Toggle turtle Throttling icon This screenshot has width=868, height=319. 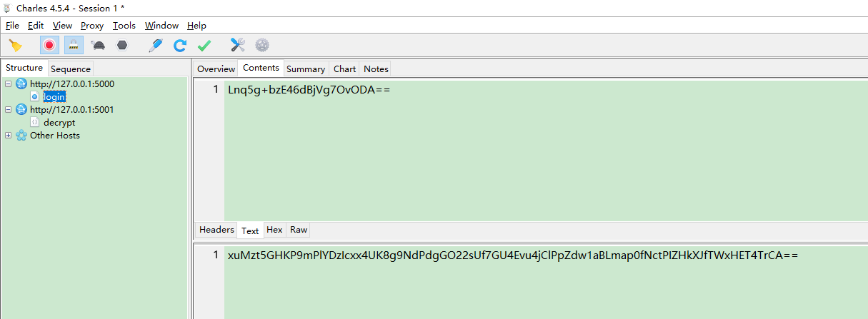(x=99, y=45)
